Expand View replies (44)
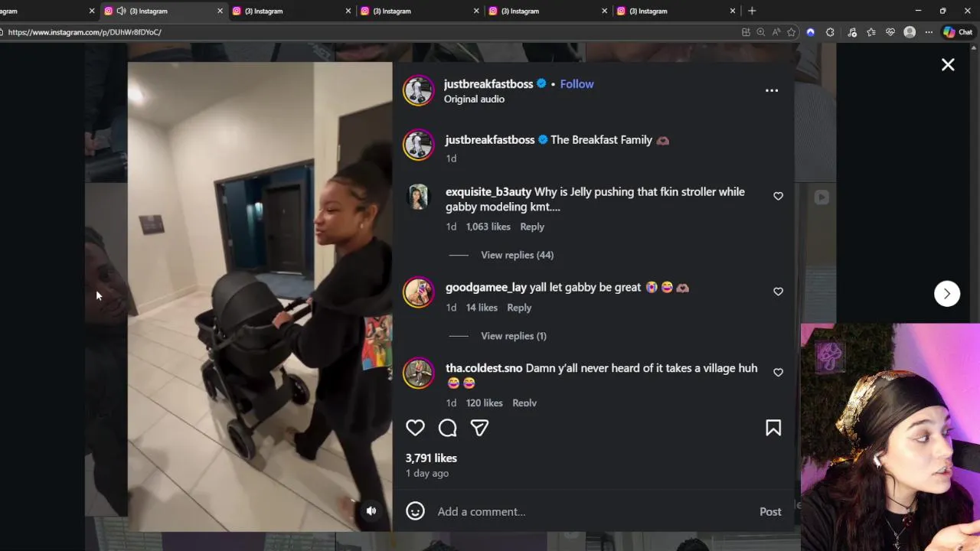 click(x=517, y=255)
